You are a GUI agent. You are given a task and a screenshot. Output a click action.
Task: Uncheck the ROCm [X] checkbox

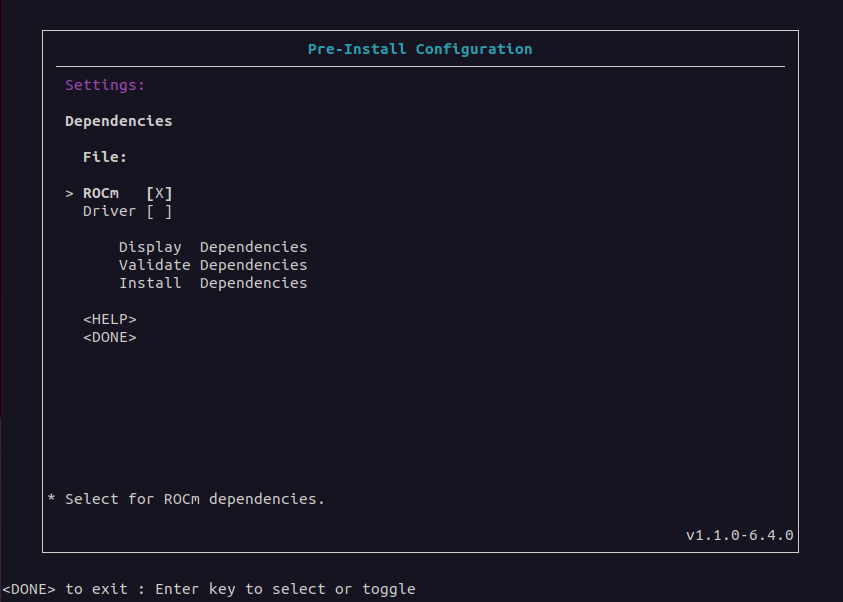(x=159, y=193)
